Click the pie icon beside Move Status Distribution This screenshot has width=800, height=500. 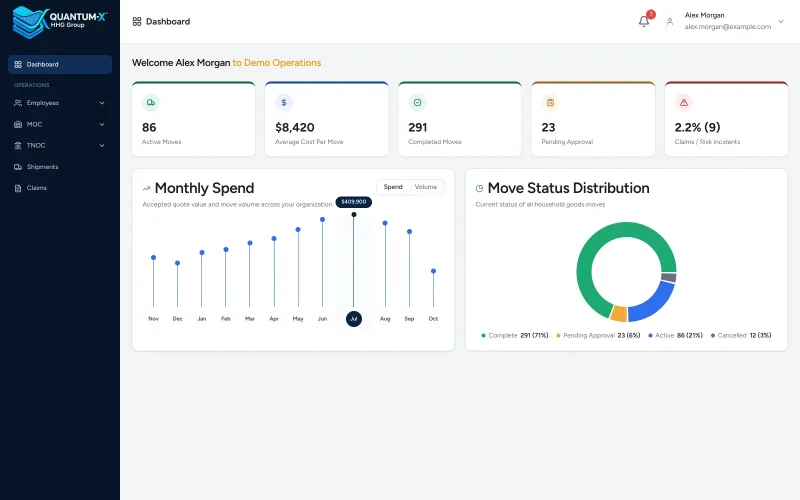[479, 188]
